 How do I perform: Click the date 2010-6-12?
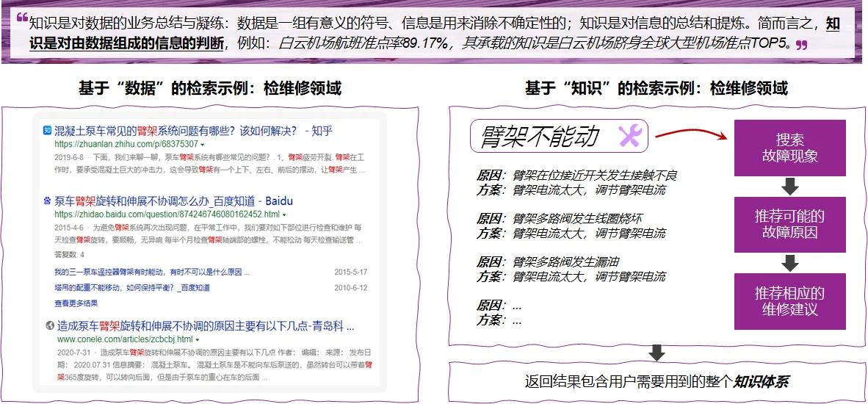[x=350, y=289]
